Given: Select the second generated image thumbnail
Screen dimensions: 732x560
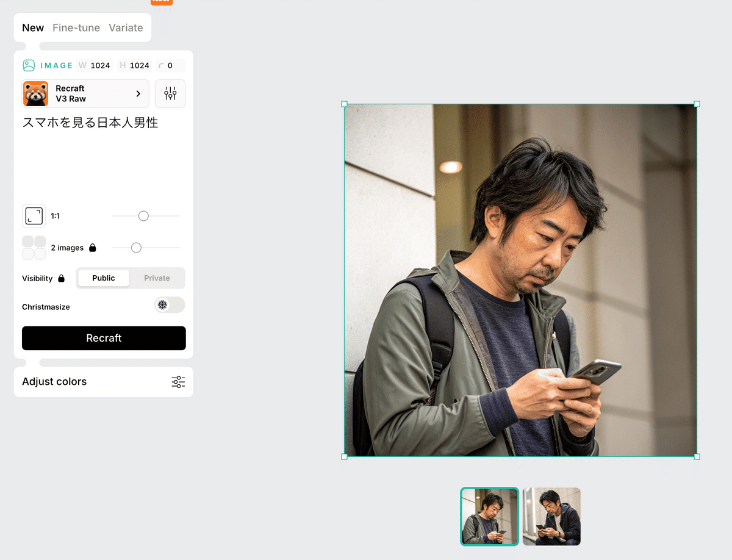Looking at the screenshot, I should point(551,516).
